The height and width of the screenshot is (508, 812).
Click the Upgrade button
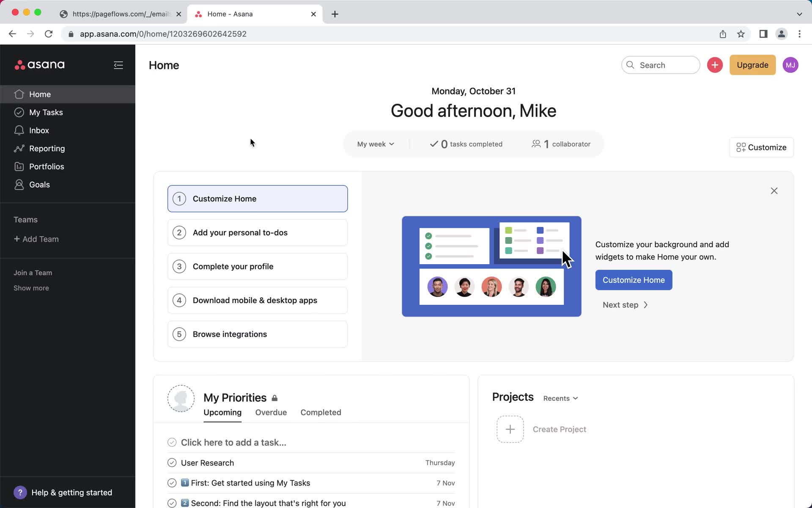[752, 65]
